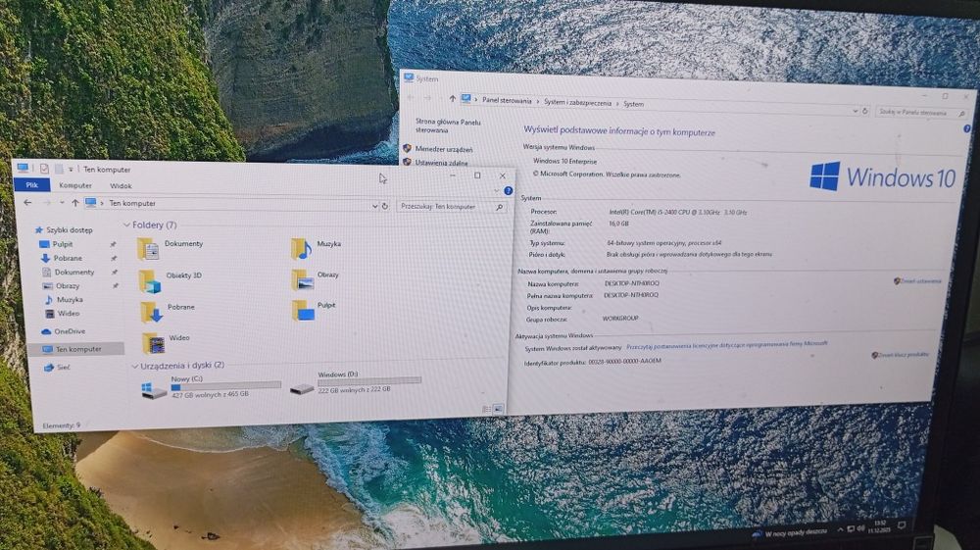This screenshot has width=980, height=550.
Task: Open the Obiekty 3D folder icon
Action: [150, 281]
